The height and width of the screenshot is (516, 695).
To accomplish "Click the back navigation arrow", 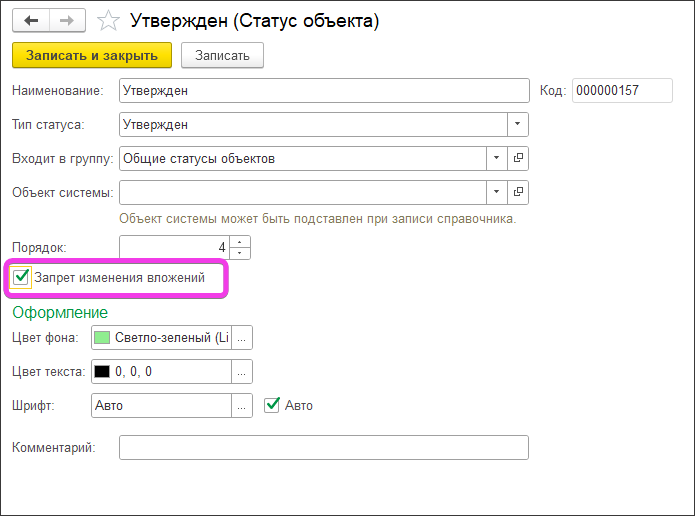I will (x=30, y=20).
